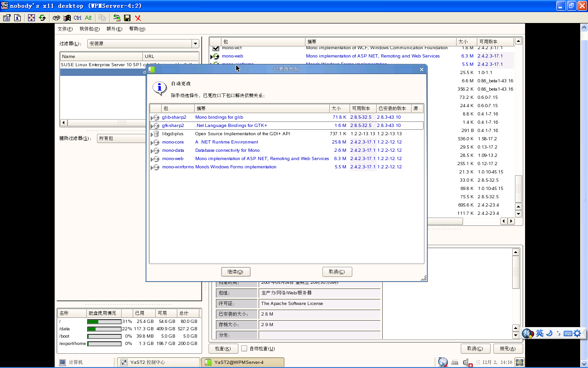The width and height of the screenshot is (588, 368).
Task: Open IME settings gear icon
Action: point(577,333)
